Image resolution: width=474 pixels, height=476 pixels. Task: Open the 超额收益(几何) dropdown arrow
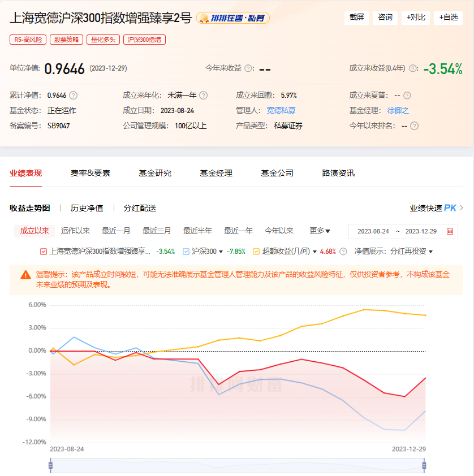coord(314,252)
